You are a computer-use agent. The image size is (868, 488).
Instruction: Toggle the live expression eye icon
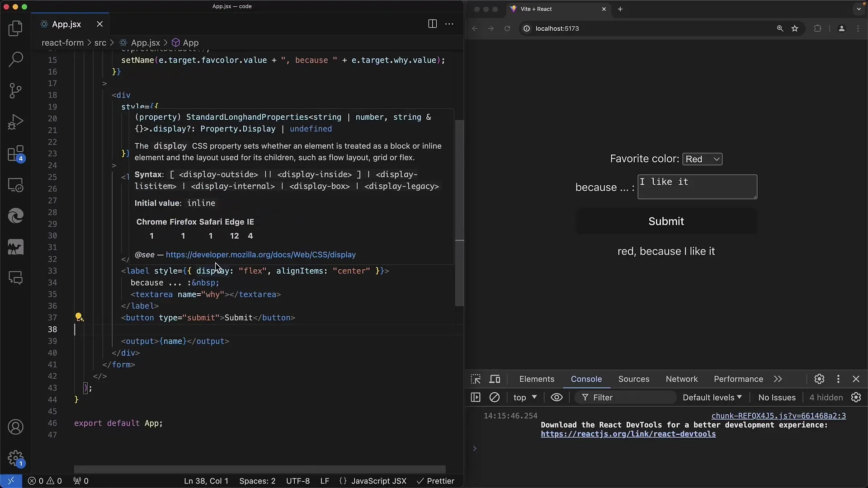click(x=557, y=397)
